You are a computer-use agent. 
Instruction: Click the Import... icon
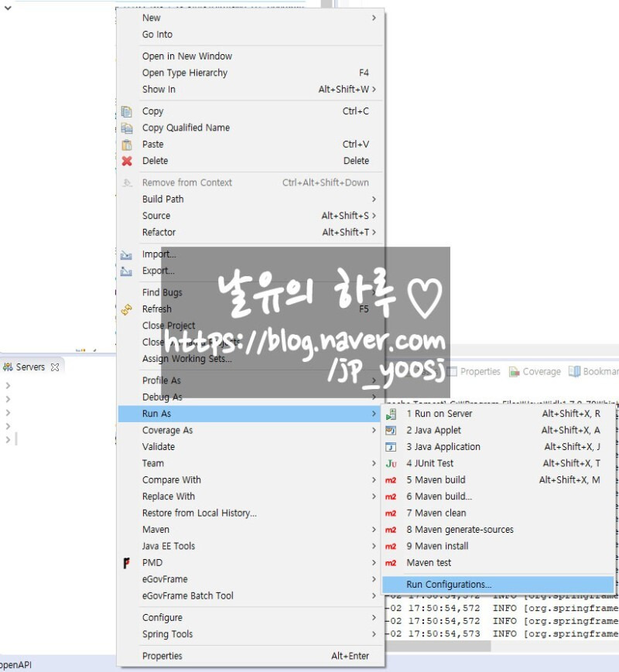[x=127, y=254]
